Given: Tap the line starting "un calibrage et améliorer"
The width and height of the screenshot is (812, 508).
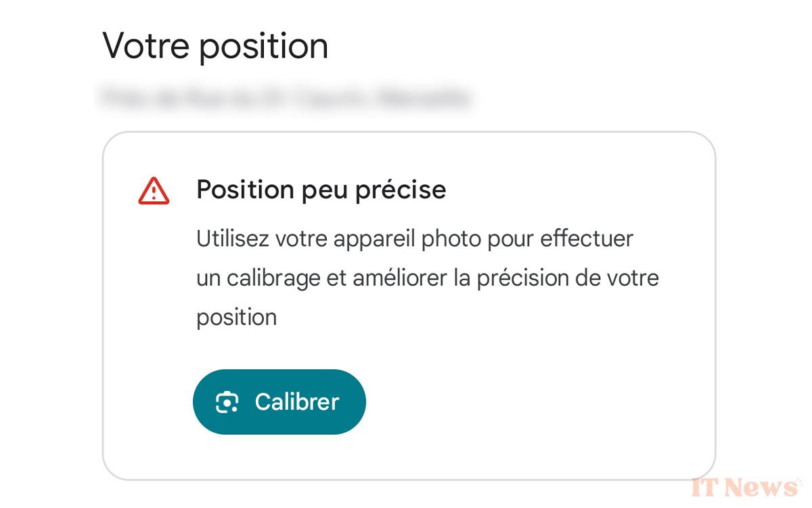Looking at the screenshot, I should tap(428, 278).
